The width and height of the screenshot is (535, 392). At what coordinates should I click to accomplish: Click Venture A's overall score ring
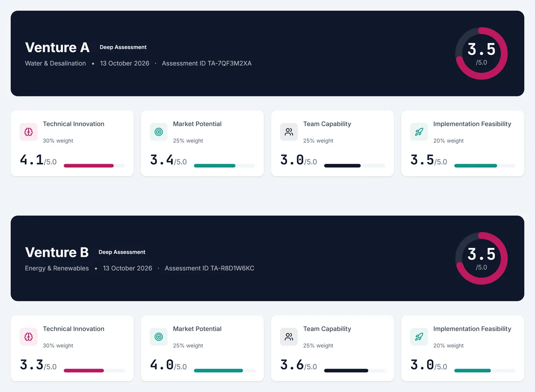pyautogui.click(x=481, y=53)
